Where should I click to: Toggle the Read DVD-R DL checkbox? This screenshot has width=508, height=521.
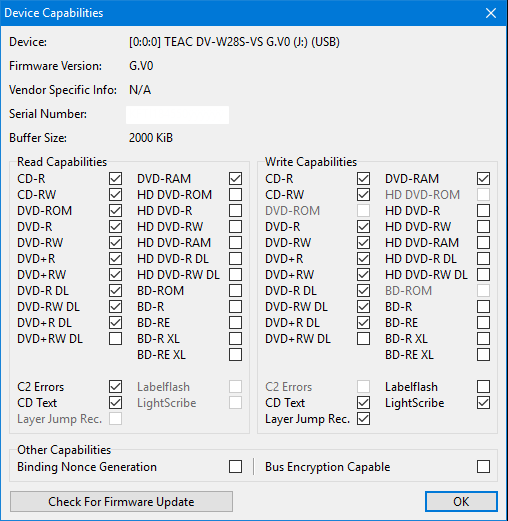(x=115, y=291)
